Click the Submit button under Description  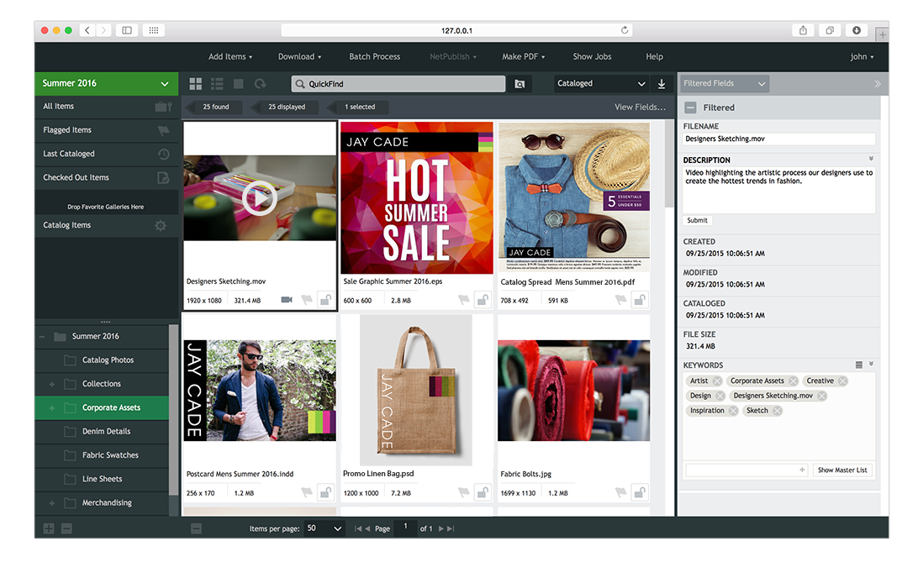(x=697, y=220)
